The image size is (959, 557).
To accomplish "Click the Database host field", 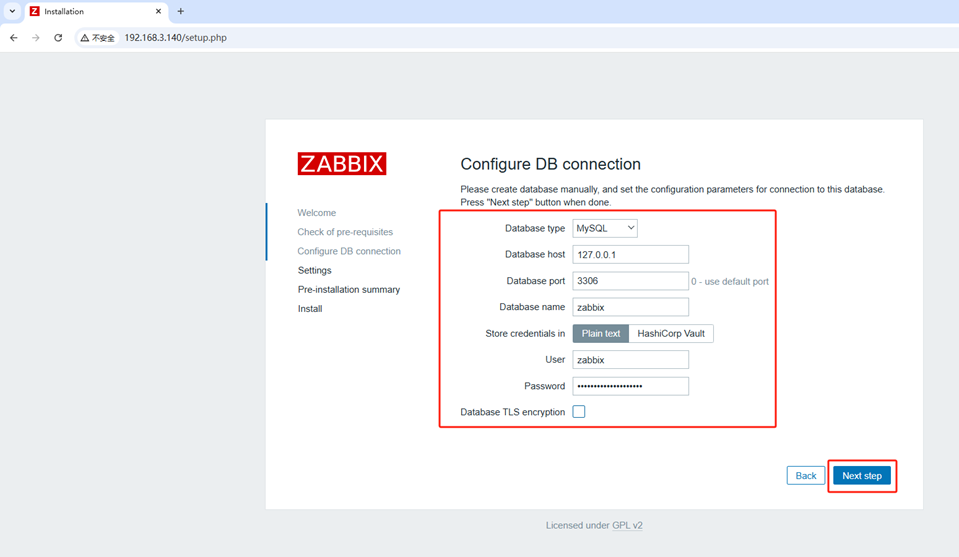I will [631, 254].
